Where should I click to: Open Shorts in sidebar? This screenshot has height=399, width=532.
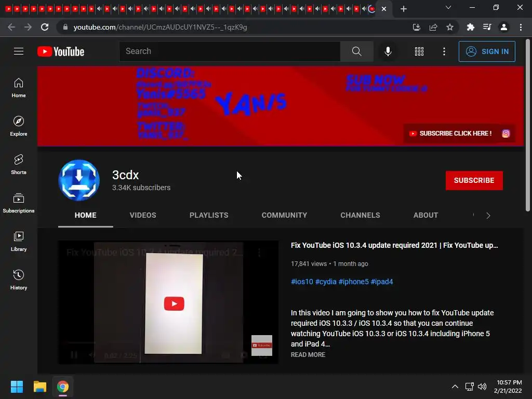19,164
